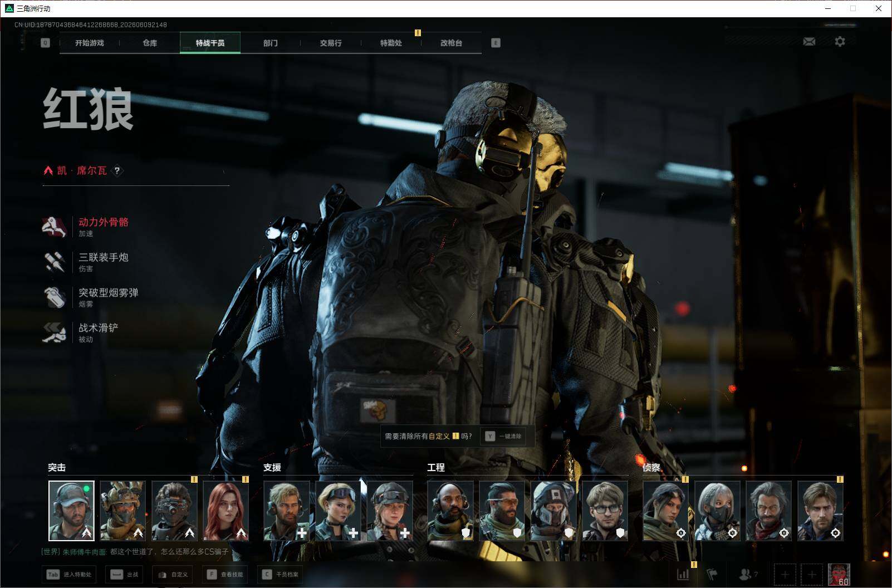Click the 突击 class heading
892x588 pixels.
tap(57, 468)
